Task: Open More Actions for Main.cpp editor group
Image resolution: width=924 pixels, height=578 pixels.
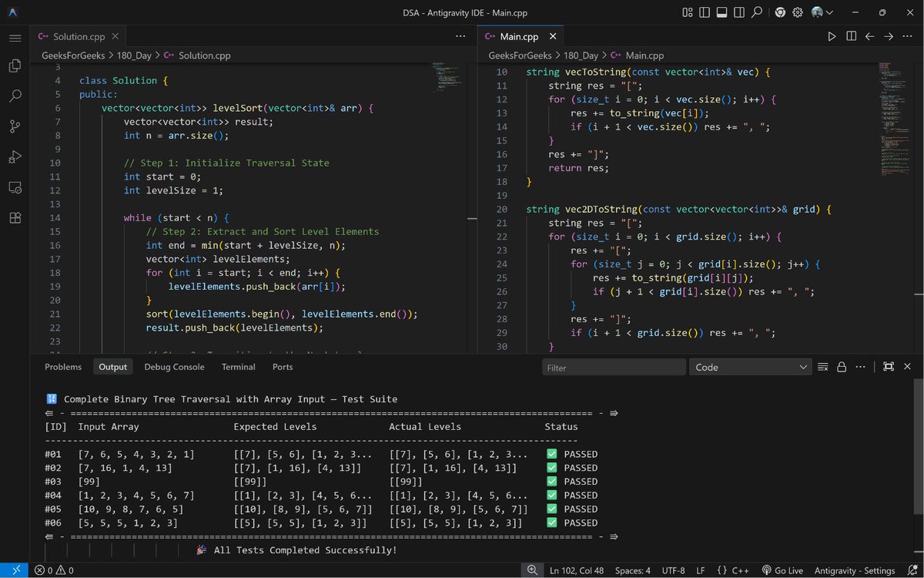Action: pos(907,36)
